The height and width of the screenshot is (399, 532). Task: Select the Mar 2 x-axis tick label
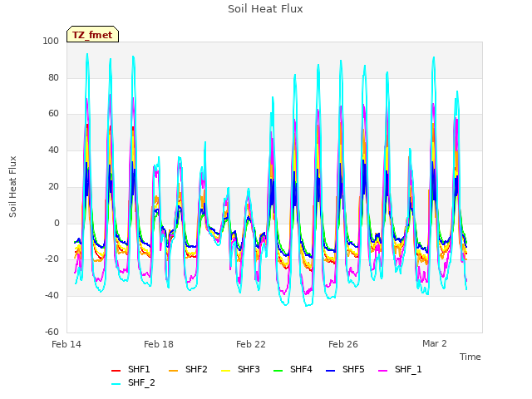(435, 343)
